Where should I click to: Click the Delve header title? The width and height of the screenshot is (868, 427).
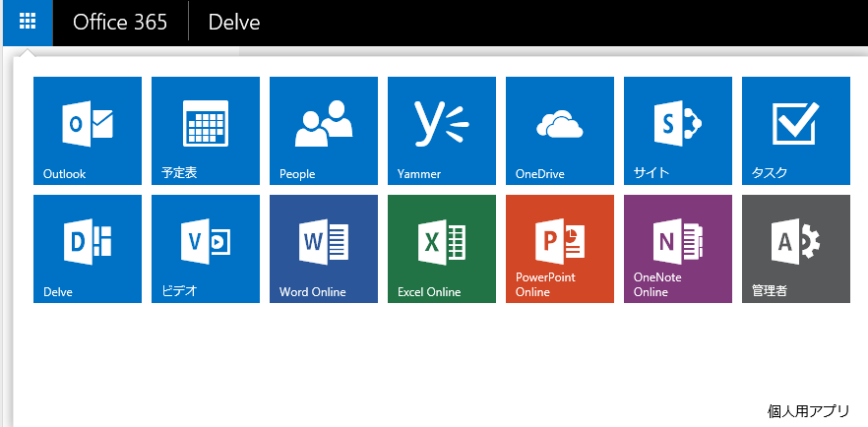[x=234, y=22]
